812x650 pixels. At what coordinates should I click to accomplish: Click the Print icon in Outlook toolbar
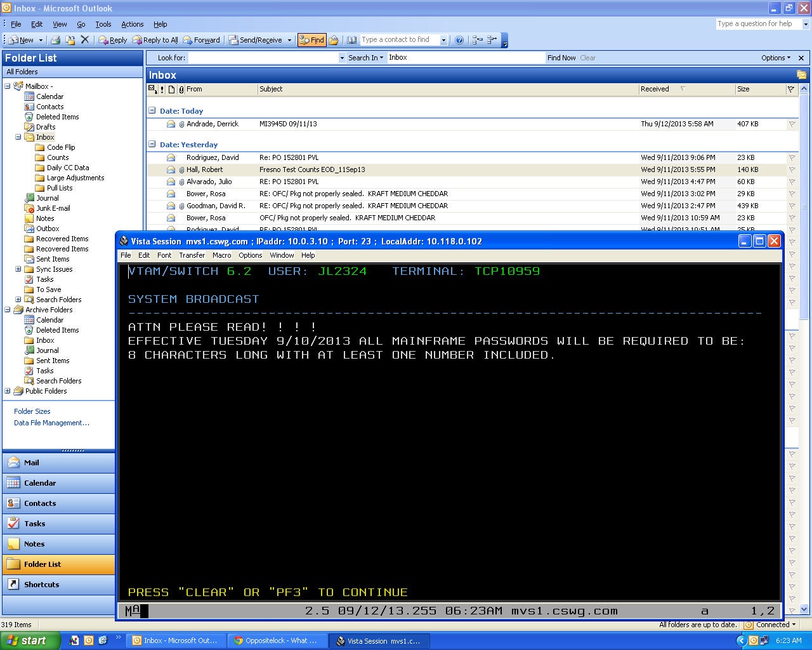click(x=55, y=40)
